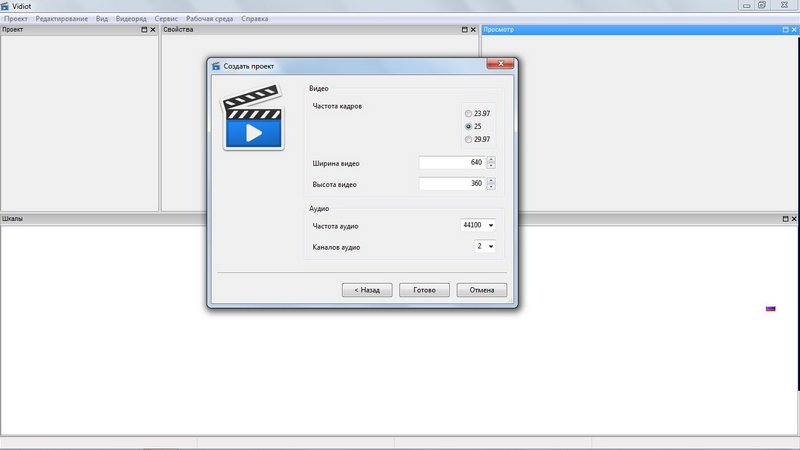Close the Свойства panel
800x450 pixels.
[474, 30]
